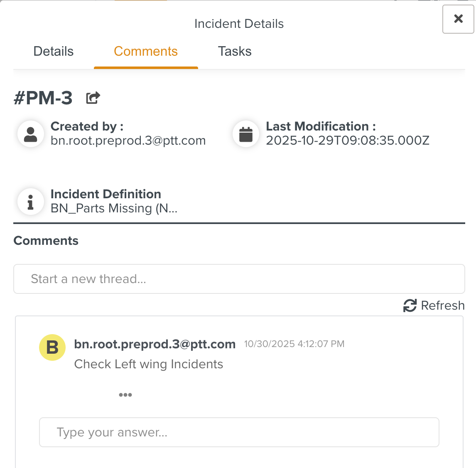This screenshot has height=468, width=476.
Task: Focus the Start a new thread field
Action: click(239, 279)
